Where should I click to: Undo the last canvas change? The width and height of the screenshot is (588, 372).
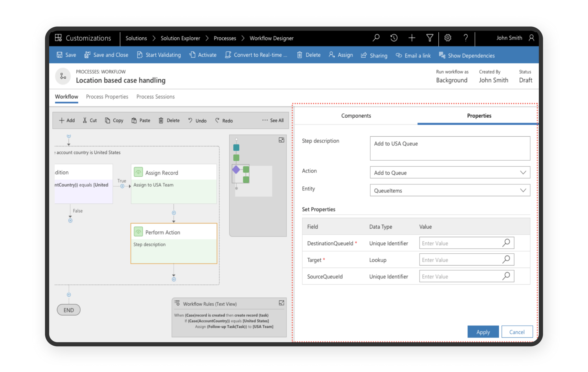click(197, 120)
